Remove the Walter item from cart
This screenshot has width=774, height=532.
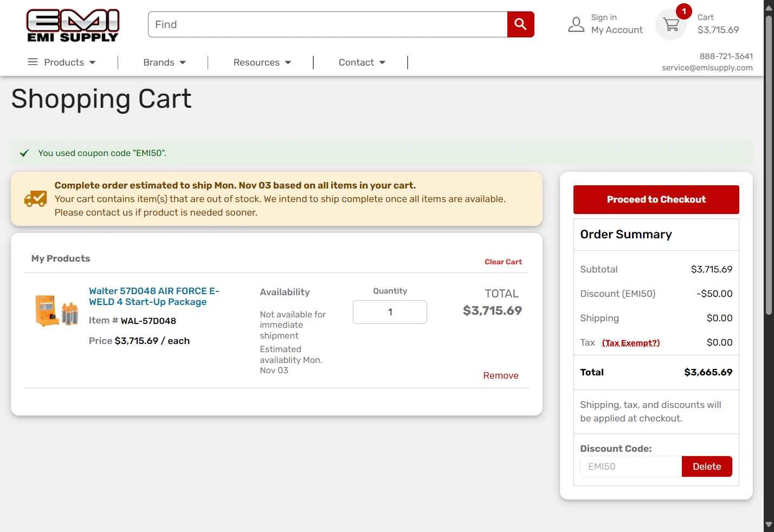pyautogui.click(x=501, y=375)
